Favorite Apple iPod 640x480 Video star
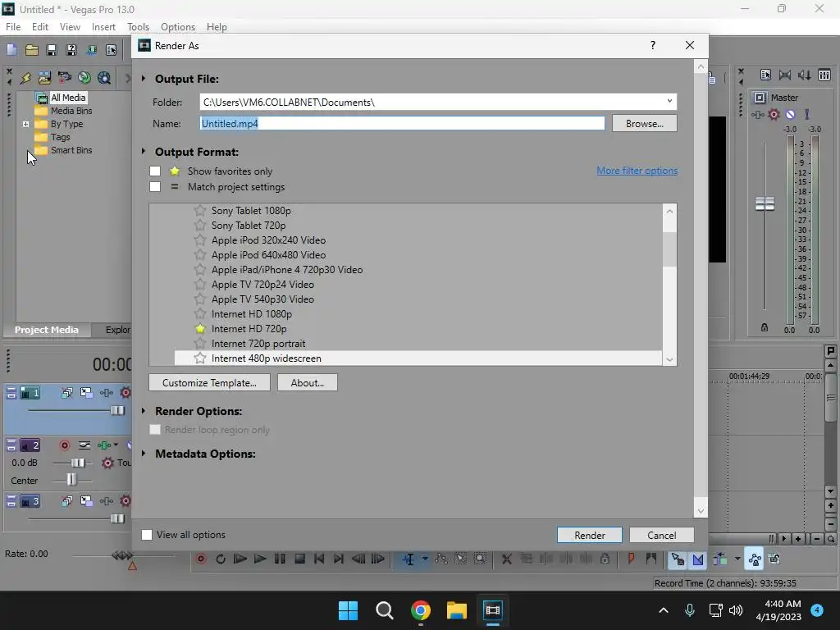 200,254
